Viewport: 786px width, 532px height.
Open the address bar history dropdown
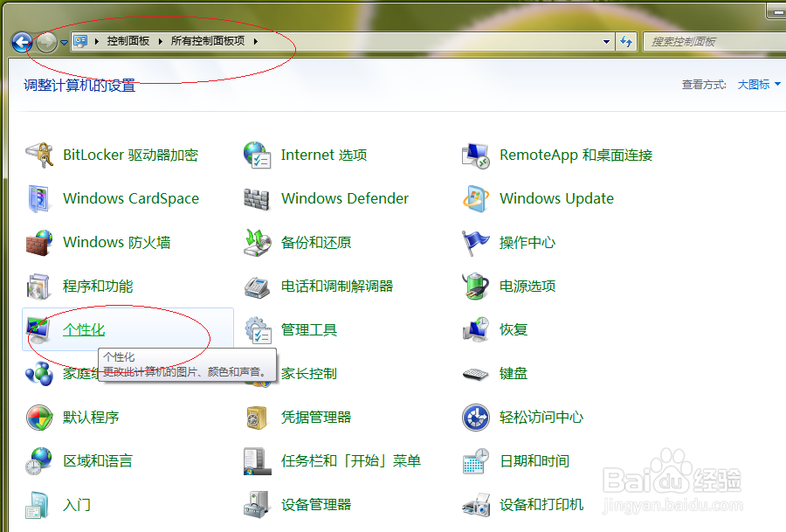tap(606, 42)
